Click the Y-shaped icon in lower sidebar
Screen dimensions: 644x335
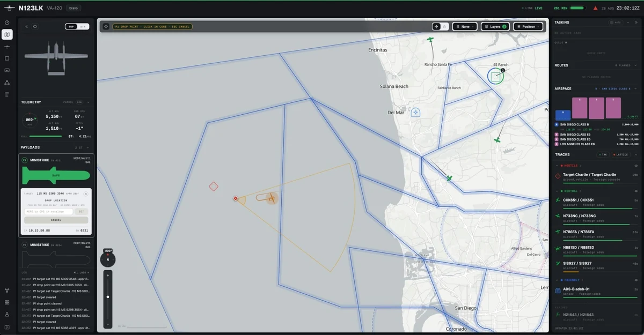[7, 291]
